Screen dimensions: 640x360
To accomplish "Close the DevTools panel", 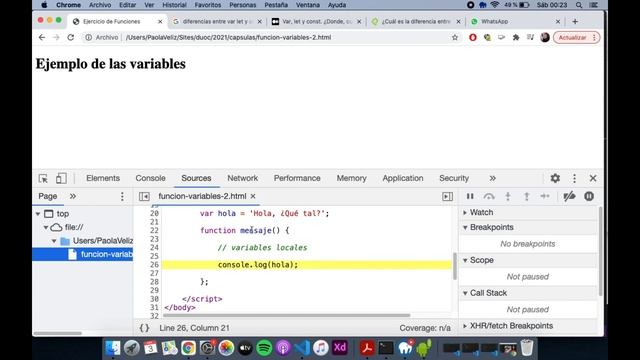I will coord(593,178).
